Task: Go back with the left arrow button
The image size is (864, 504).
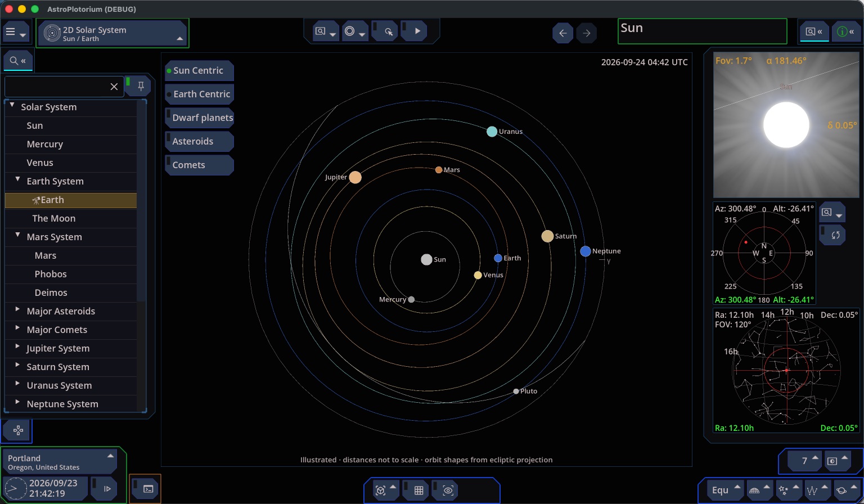Action: tap(563, 33)
